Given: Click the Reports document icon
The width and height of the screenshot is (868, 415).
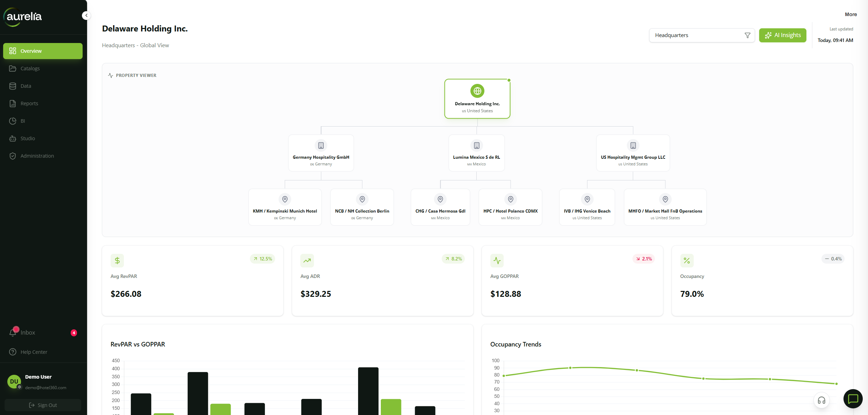Looking at the screenshot, I should click(13, 103).
